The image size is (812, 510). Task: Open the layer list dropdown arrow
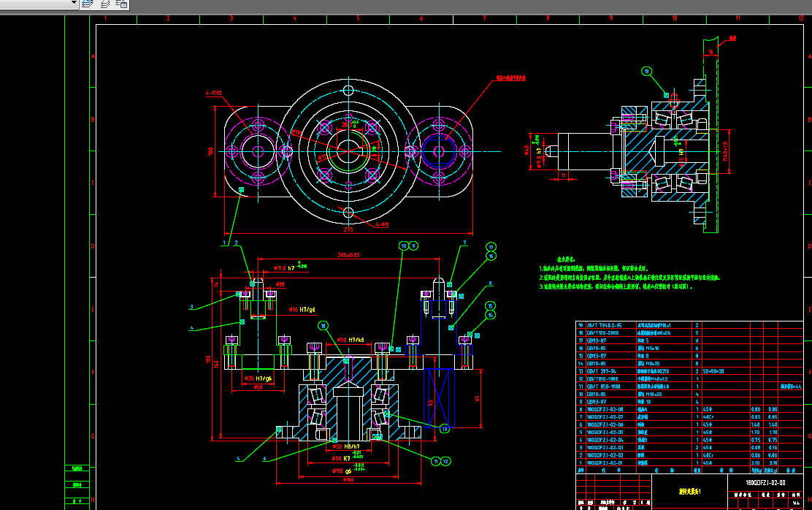[74, 3]
